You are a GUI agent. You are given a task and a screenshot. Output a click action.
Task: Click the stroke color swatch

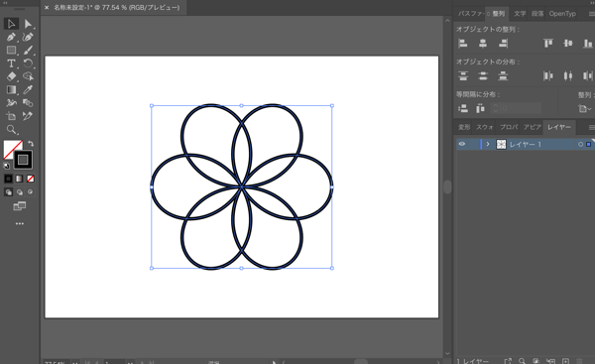[x=23, y=160]
